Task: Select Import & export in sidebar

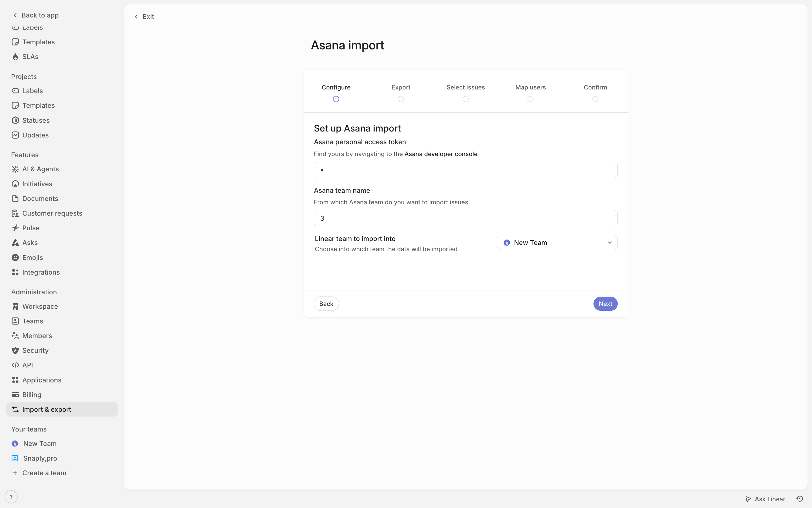Action: (62, 409)
